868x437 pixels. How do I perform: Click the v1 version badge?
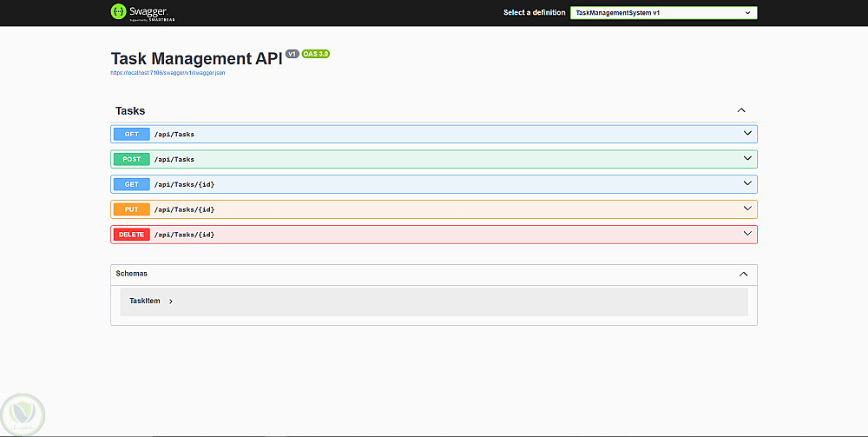click(293, 54)
